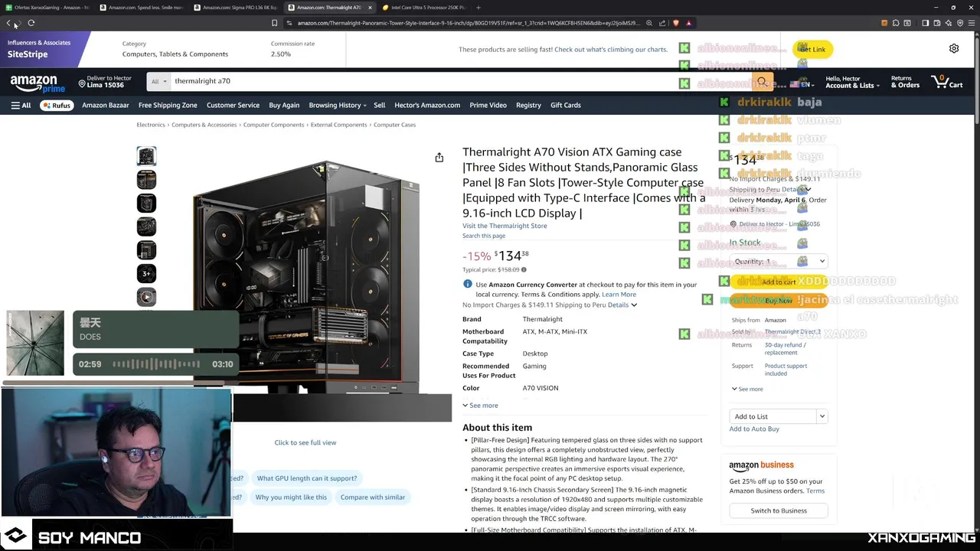Click the Amazon Currency Converter info icon
This screenshot has height=551, width=980.
[x=467, y=284]
